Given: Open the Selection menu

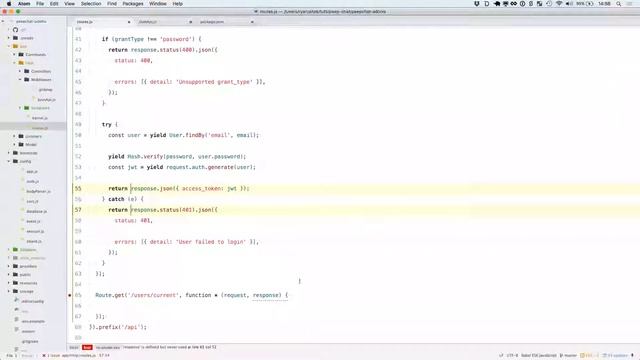Looking at the screenshot, I should (91, 4).
